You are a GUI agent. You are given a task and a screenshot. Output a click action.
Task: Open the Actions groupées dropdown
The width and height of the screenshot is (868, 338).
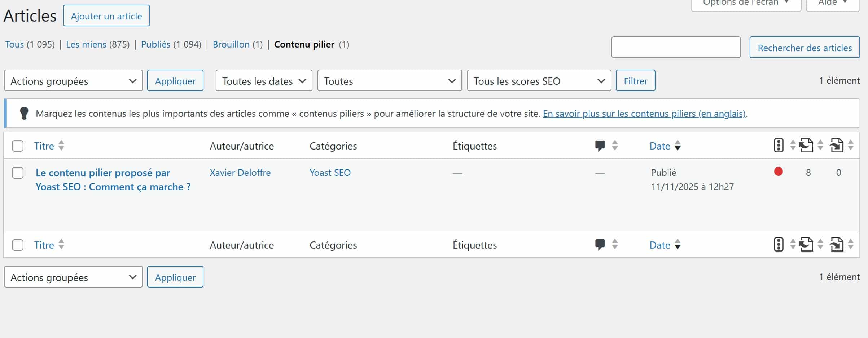(x=73, y=80)
